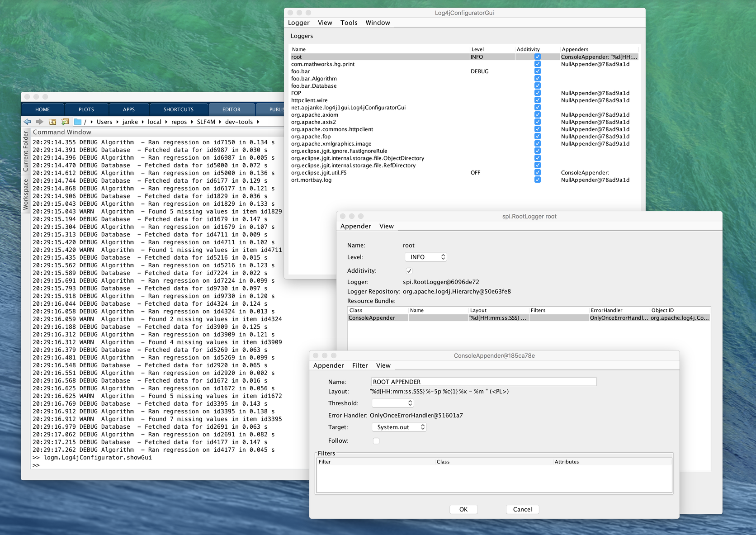Switch to the PLOTS tab in MATLAB
The image size is (756, 535).
click(86, 109)
